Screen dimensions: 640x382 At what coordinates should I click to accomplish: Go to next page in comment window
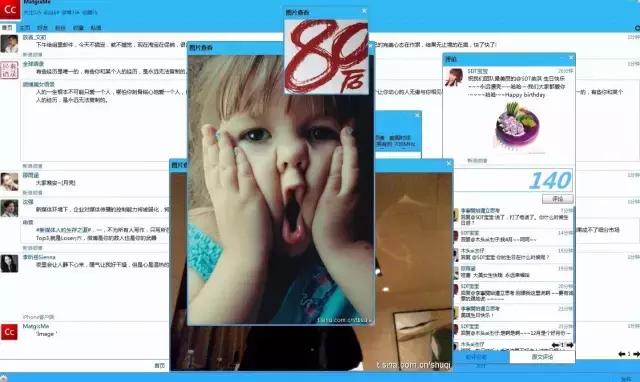[x=570, y=345]
